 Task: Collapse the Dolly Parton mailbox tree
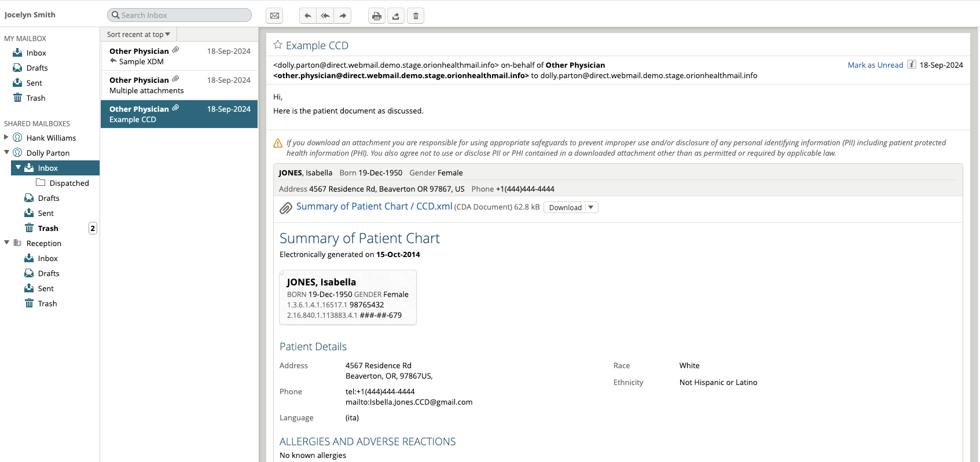click(x=6, y=153)
